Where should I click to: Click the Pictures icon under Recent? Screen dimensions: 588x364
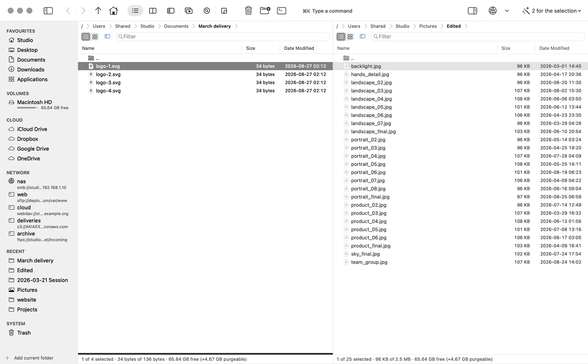click(x=11, y=290)
